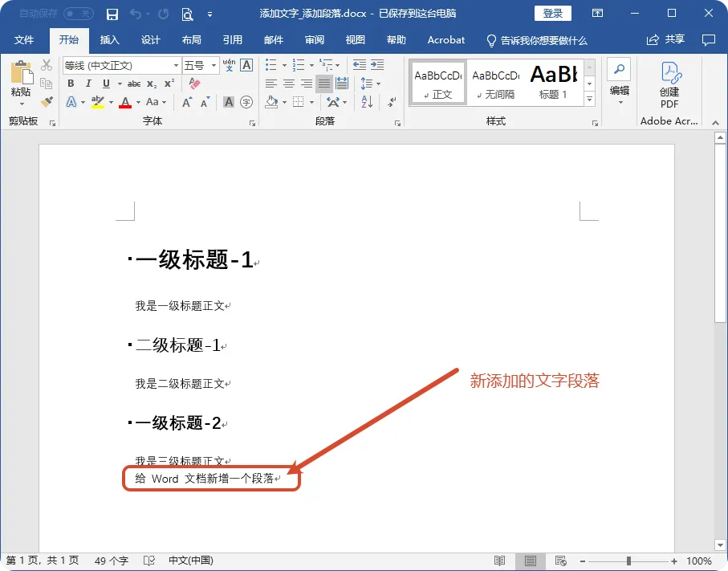Click the Increase Indent icon
Image resolution: width=728 pixels, height=571 pixels.
(377, 65)
